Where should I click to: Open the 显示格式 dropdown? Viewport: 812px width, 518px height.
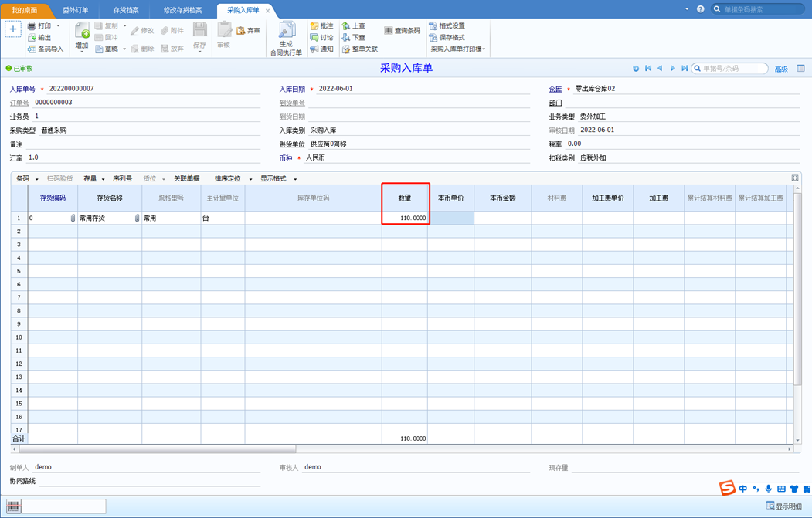(x=295, y=179)
